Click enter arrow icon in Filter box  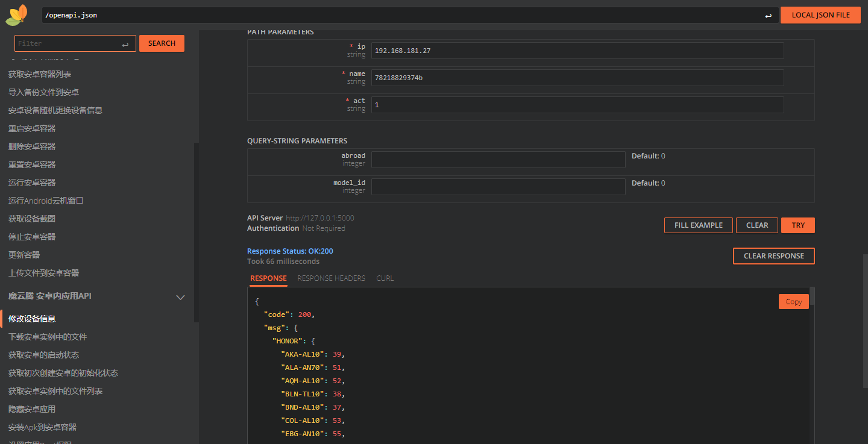(x=125, y=44)
